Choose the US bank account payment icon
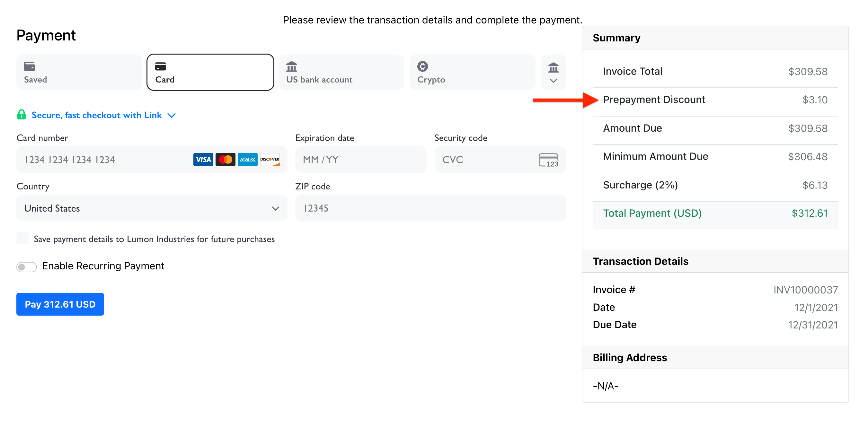This screenshot has height=436, width=868. (292, 66)
